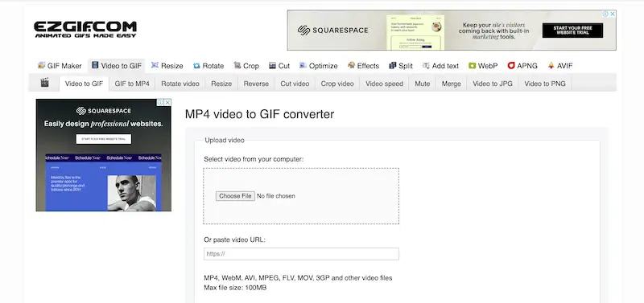Click the 'Max file size: 100MB' text
This screenshot has height=303, width=644.
(x=235, y=288)
